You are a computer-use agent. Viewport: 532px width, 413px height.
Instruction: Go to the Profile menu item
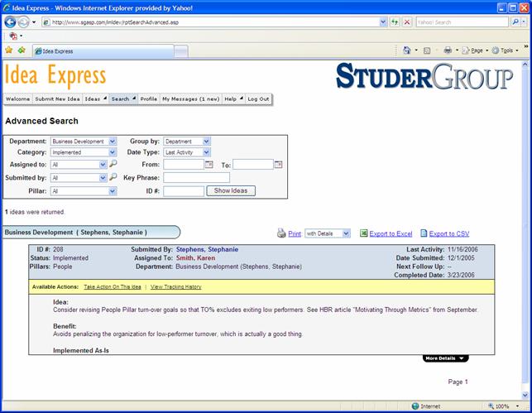click(x=149, y=99)
